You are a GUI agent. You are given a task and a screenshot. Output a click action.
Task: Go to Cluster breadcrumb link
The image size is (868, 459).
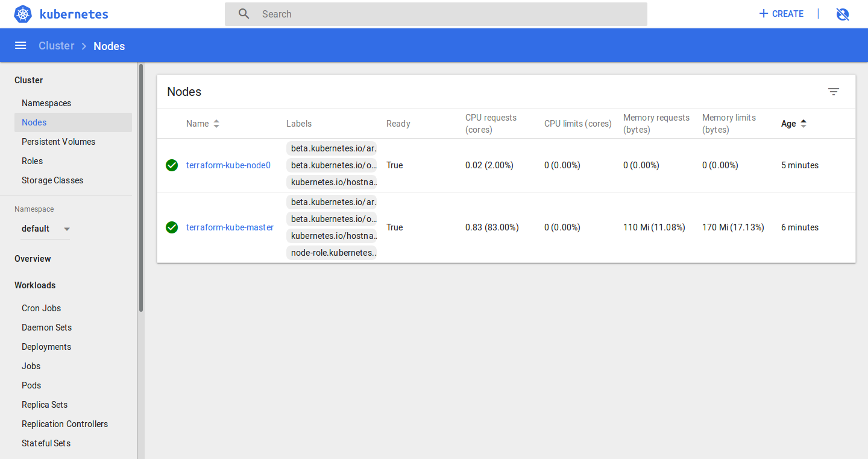click(57, 46)
